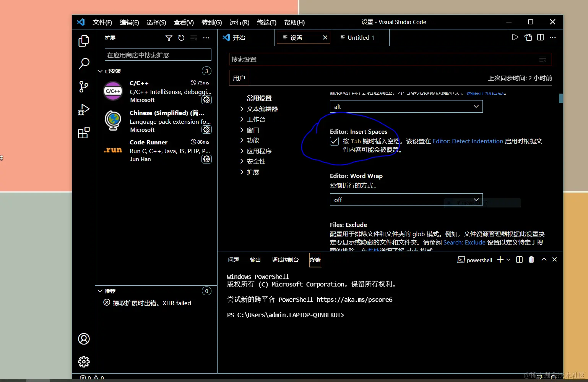
Task: Open Code Runner extension entry
Action: point(156,151)
